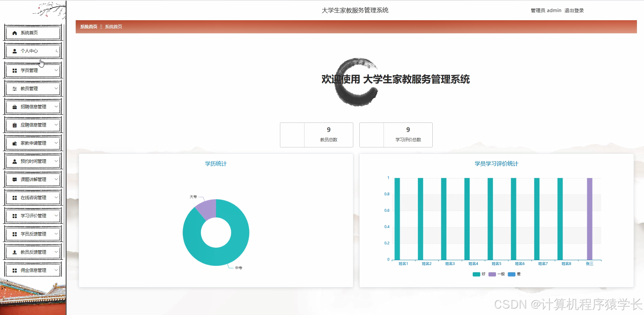Select 课题讲解管理 in the sidebar
644x315 pixels.
pyautogui.click(x=33, y=179)
